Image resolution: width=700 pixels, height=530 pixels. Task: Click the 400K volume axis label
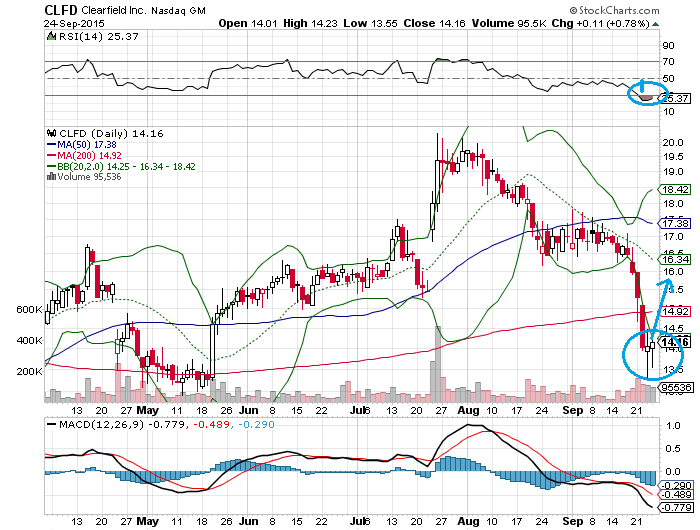click(x=30, y=341)
